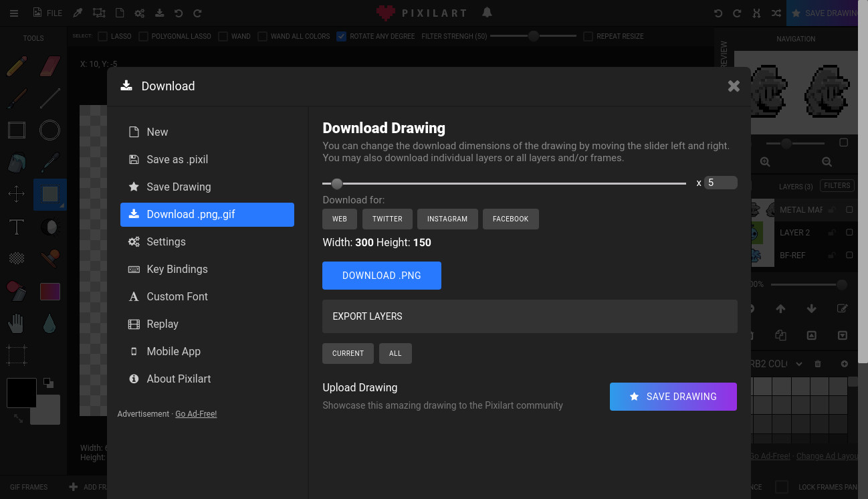Open the Export Layers expander
The width and height of the screenshot is (868, 499).
click(x=530, y=316)
